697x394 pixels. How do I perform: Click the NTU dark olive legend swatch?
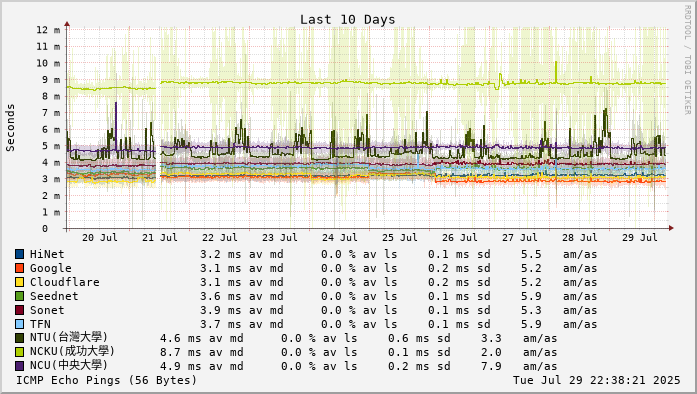(20, 338)
